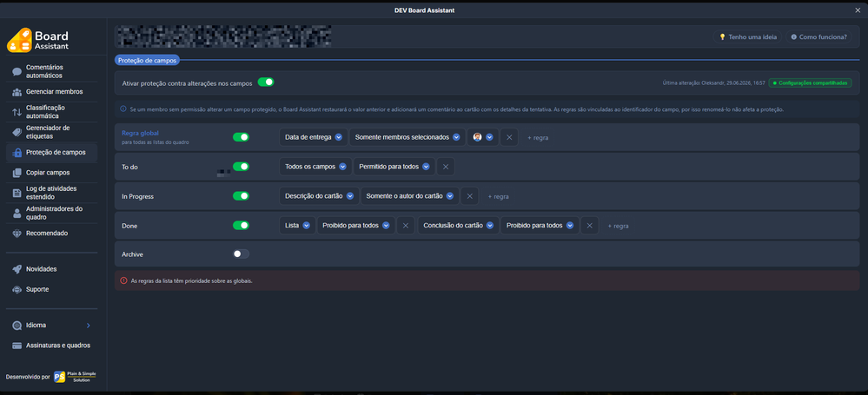Click the Novidades rocket icon
Image resolution: width=868 pixels, height=395 pixels.
coord(17,269)
